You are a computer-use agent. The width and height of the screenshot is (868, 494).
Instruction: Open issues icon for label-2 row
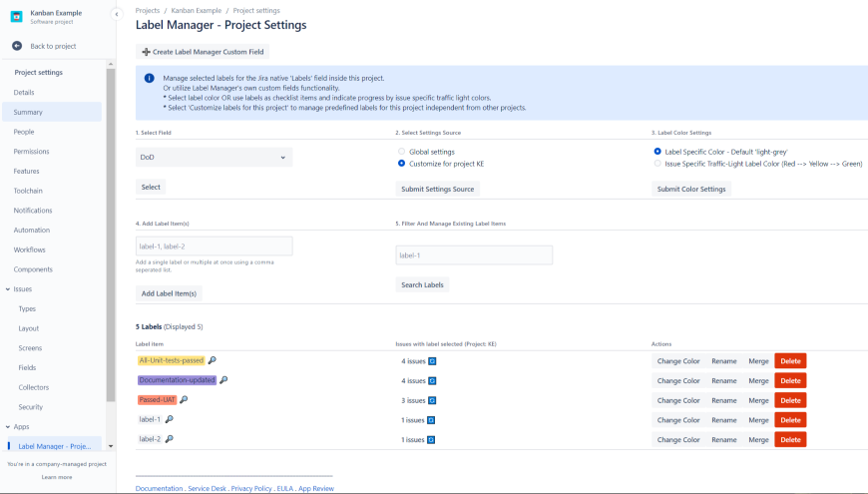coord(432,440)
